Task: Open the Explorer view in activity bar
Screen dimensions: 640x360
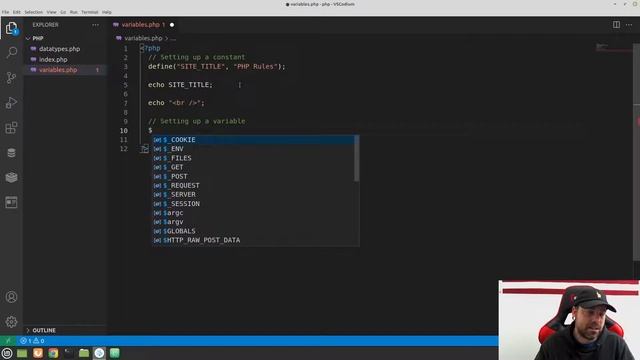Action: tap(11, 28)
